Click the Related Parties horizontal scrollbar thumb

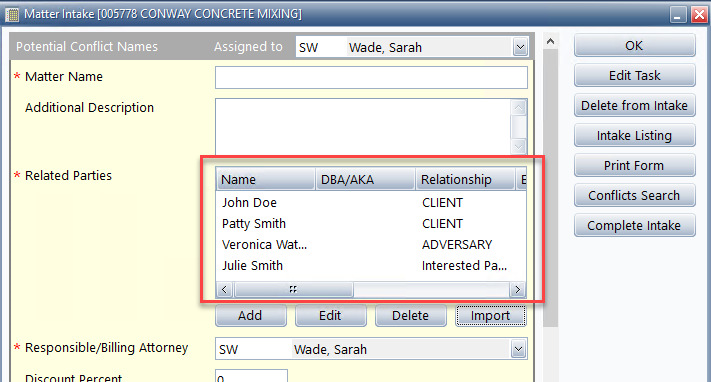[x=293, y=289]
